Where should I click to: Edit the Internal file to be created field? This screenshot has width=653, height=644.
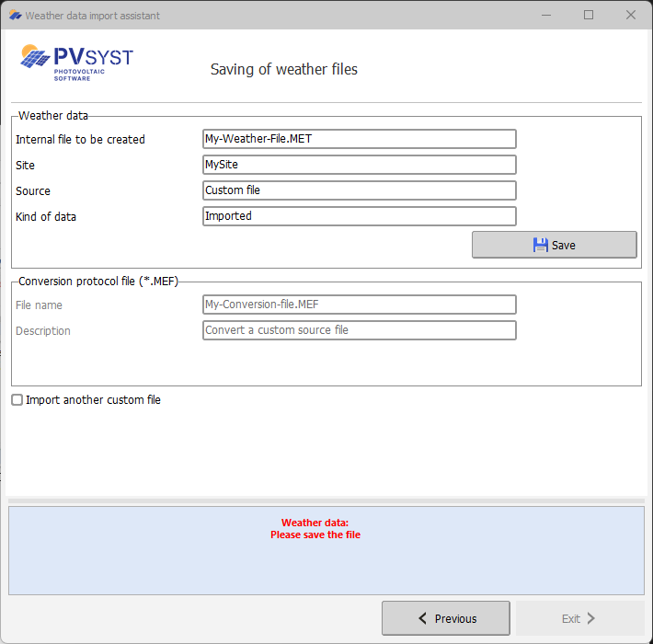coord(359,139)
